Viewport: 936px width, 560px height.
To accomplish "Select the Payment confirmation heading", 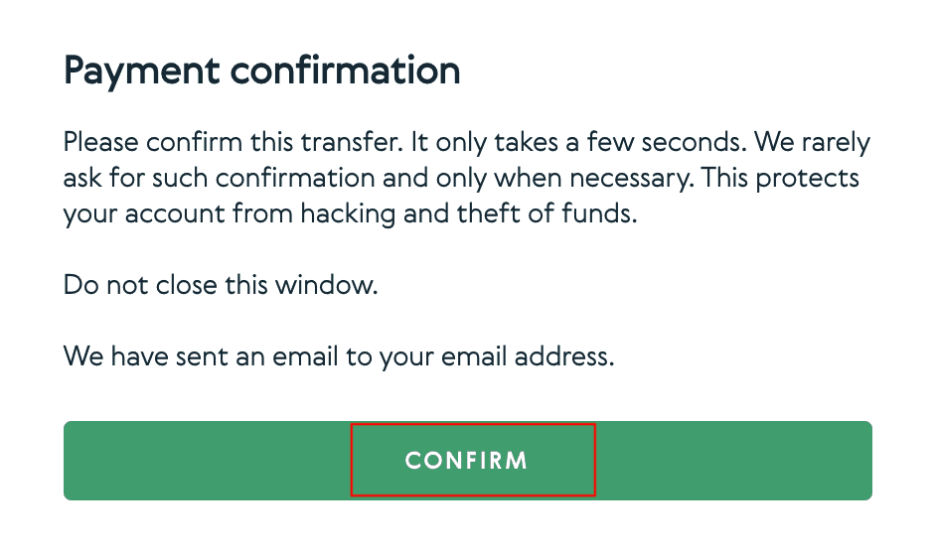I will 261,72.
